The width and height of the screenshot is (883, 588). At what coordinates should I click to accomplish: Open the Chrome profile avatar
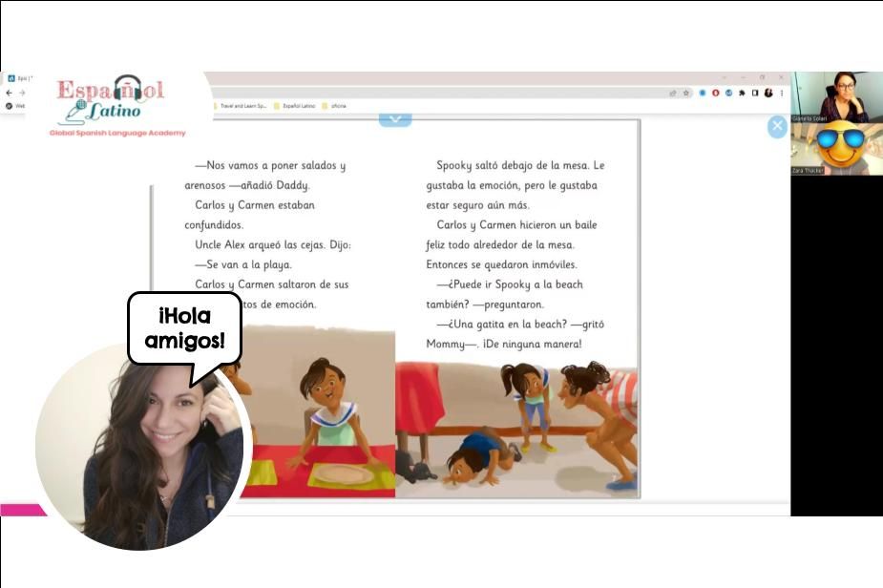pos(768,93)
